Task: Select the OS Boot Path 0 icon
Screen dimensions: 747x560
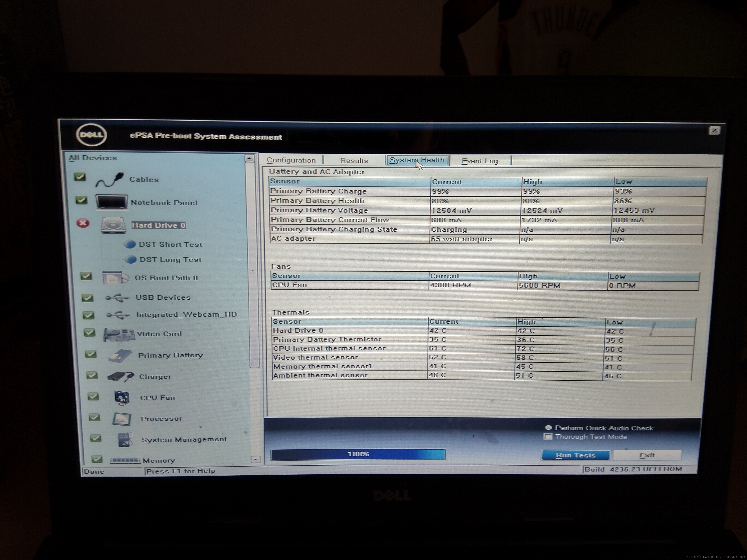Action: point(115,278)
